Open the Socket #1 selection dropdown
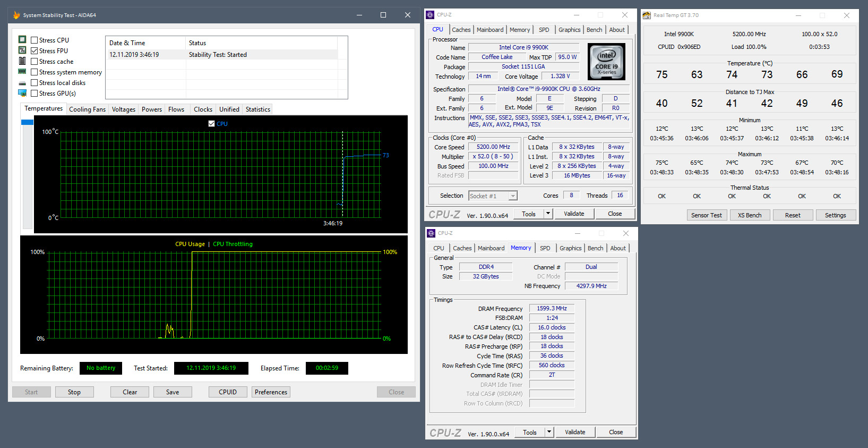This screenshot has width=868, height=448. (493, 196)
